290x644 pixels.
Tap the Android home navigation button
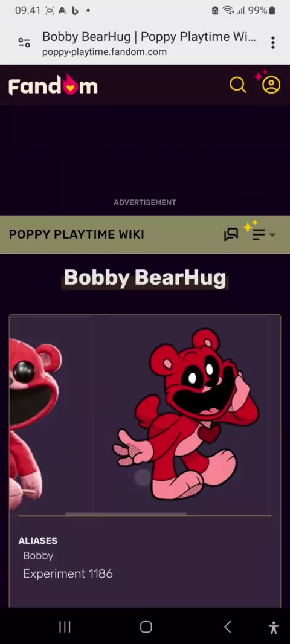pos(146,626)
